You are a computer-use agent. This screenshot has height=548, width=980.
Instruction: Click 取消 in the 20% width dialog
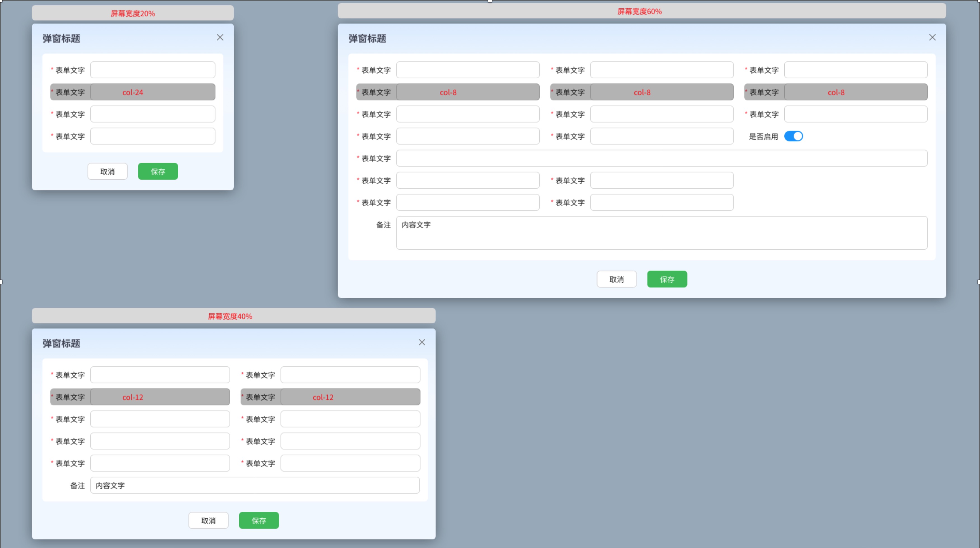tap(107, 171)
